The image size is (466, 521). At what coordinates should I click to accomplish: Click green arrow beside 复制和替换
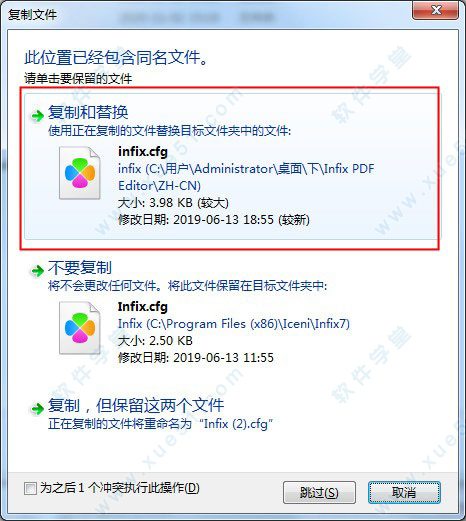coord(37,116)
